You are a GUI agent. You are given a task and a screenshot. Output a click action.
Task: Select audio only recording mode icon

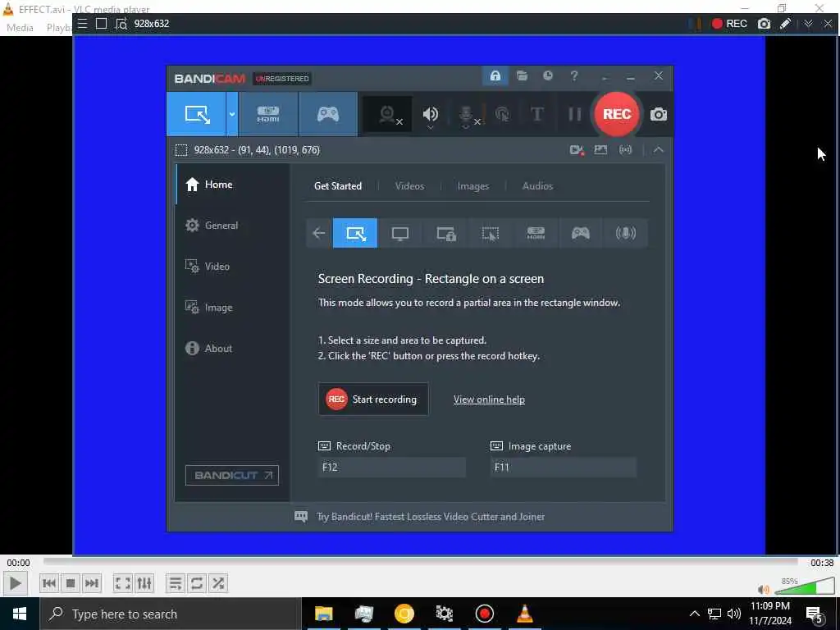(625, 233)
